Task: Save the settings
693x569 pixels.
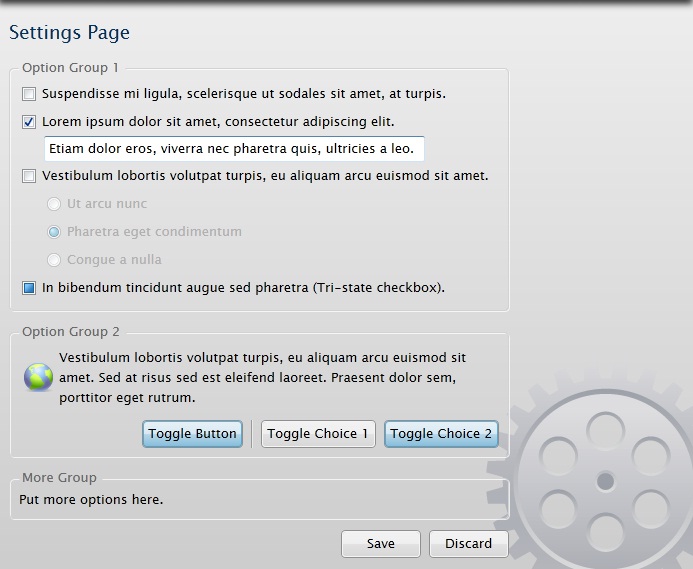Action: (380, 544)
